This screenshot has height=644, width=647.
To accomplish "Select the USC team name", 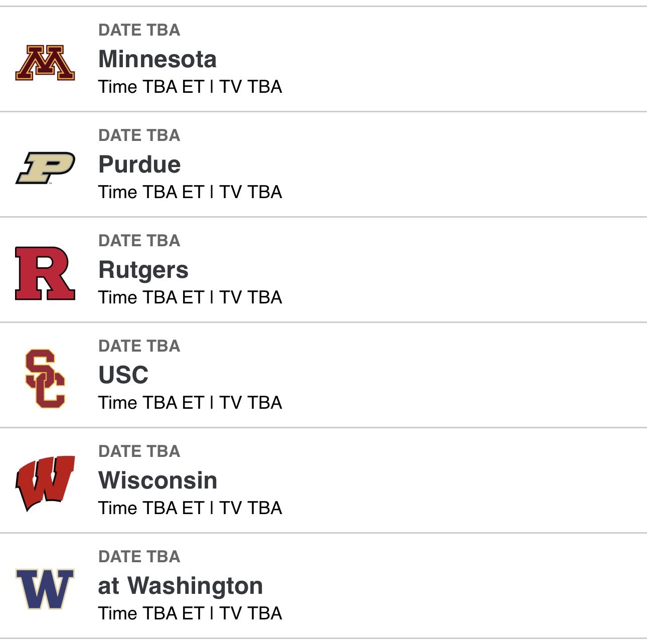I will tap(123, 375).
